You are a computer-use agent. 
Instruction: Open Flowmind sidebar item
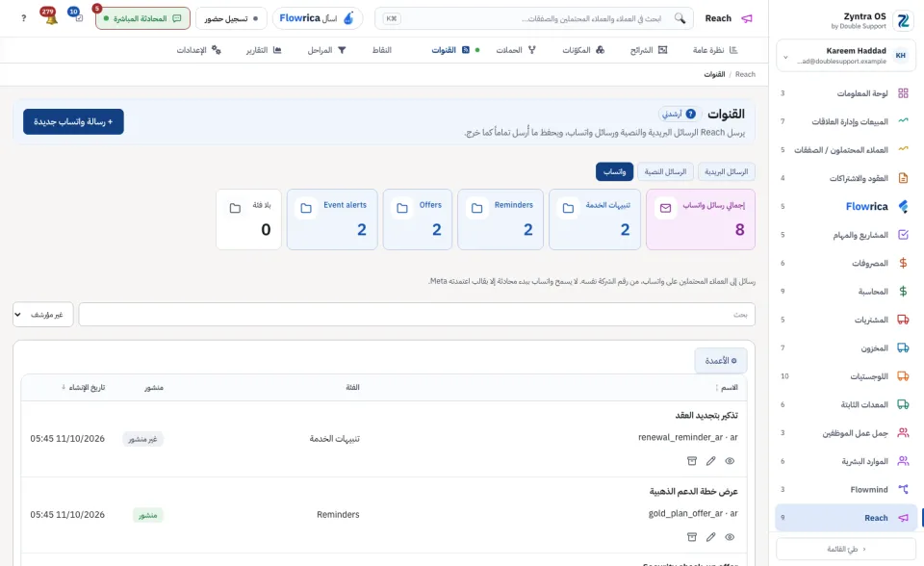coord(846,489)
